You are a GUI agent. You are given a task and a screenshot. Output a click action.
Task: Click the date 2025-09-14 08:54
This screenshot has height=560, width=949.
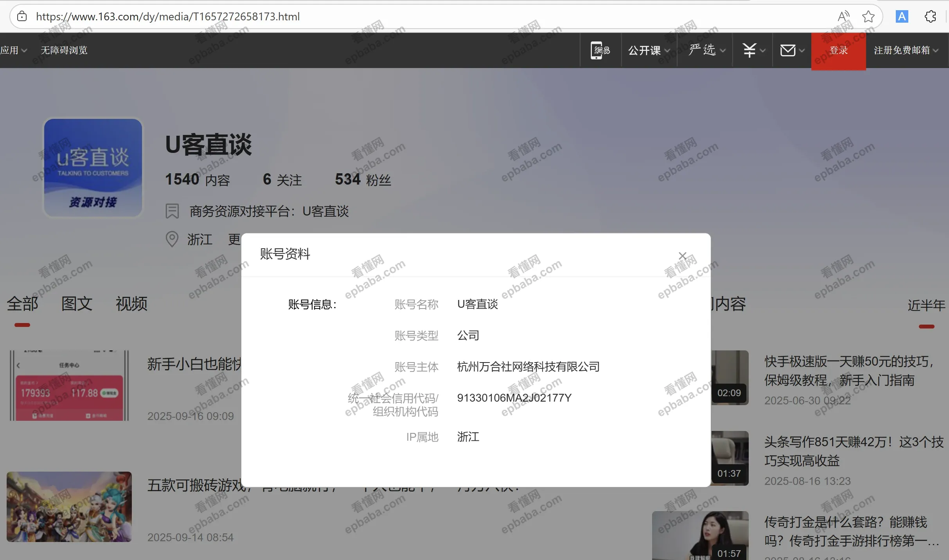coord(191,537)
